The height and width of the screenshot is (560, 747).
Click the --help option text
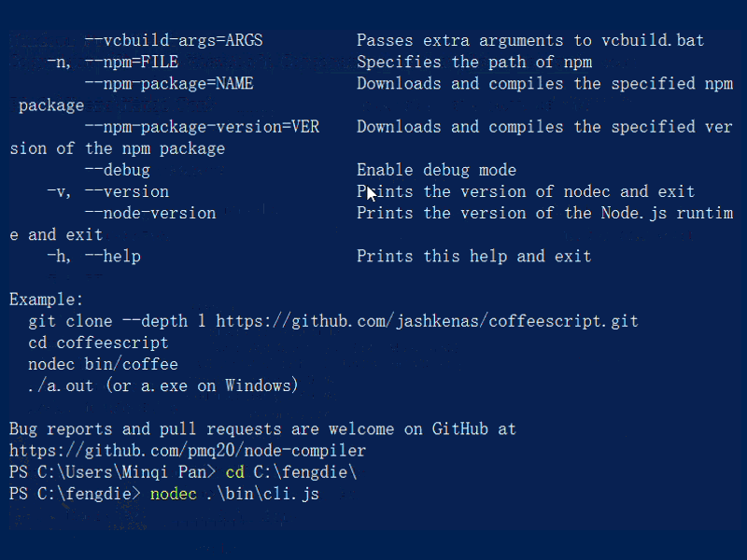[113, 256]
